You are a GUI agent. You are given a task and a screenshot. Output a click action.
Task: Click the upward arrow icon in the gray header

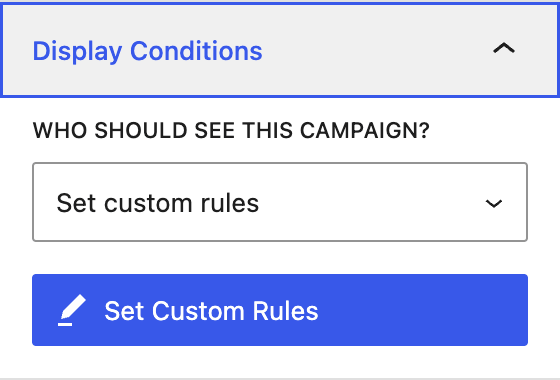(504, 48)
